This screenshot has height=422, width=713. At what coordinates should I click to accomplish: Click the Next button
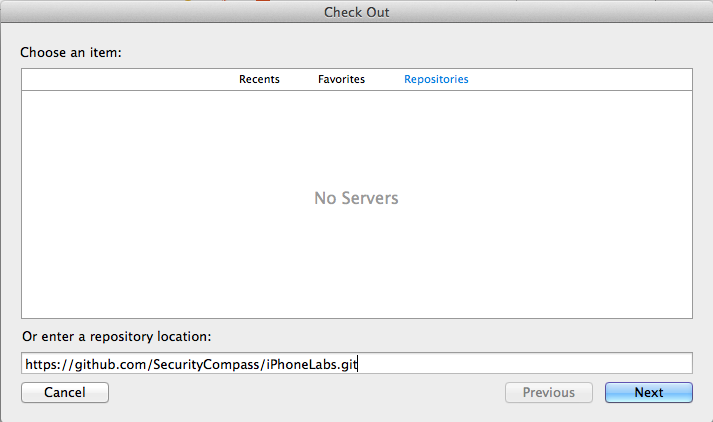[x=648, y=393]
